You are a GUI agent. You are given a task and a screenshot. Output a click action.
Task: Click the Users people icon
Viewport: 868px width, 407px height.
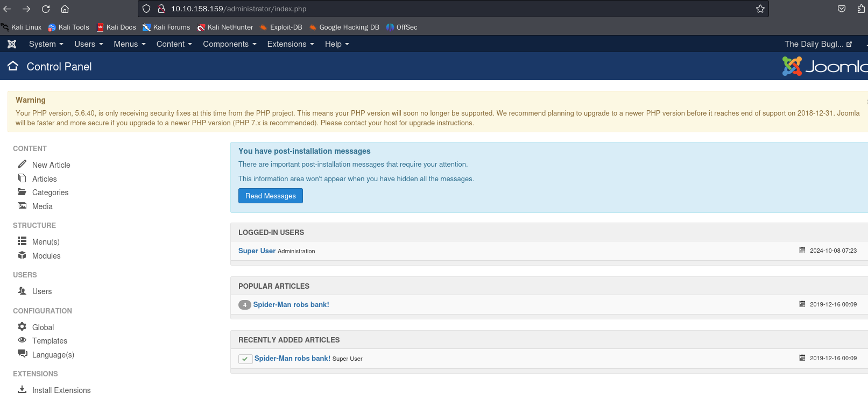(x=22, y=290)
